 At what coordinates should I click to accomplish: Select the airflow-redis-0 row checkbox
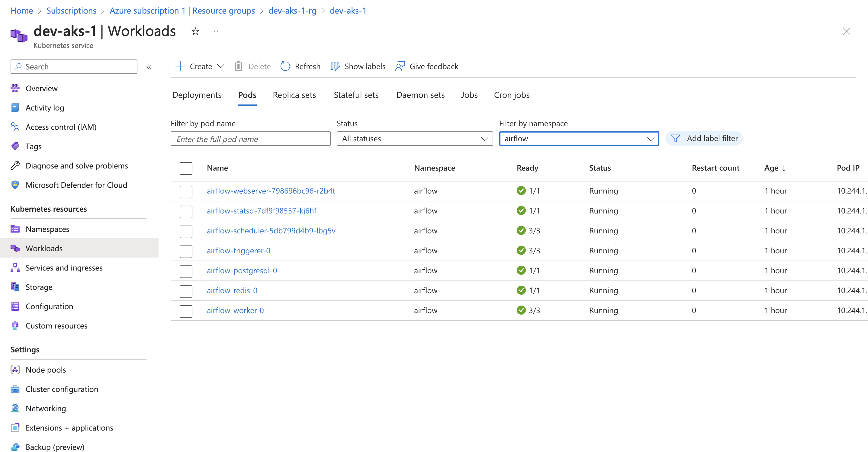tap(186, 291)
